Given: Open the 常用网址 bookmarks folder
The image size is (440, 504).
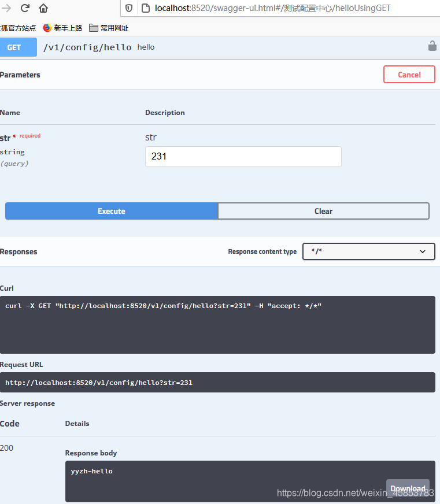Looking at the screenshot, I should coord(109,28).
